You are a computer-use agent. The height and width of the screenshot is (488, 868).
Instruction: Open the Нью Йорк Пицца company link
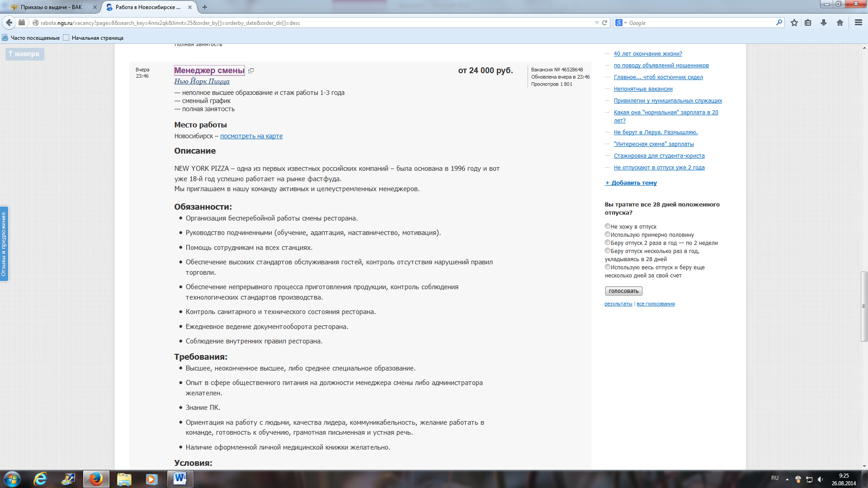(202, 81)
